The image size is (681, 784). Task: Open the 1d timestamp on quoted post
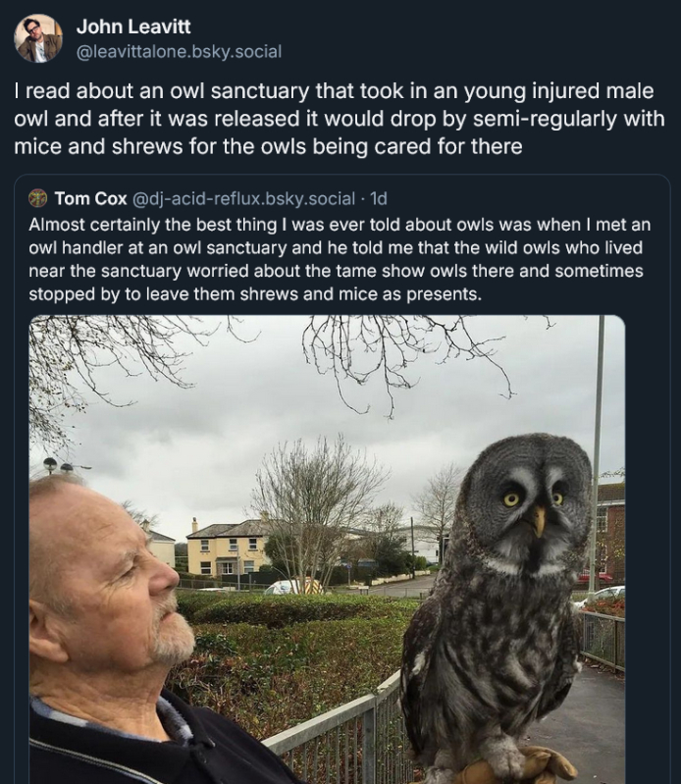tap(379, 198)
